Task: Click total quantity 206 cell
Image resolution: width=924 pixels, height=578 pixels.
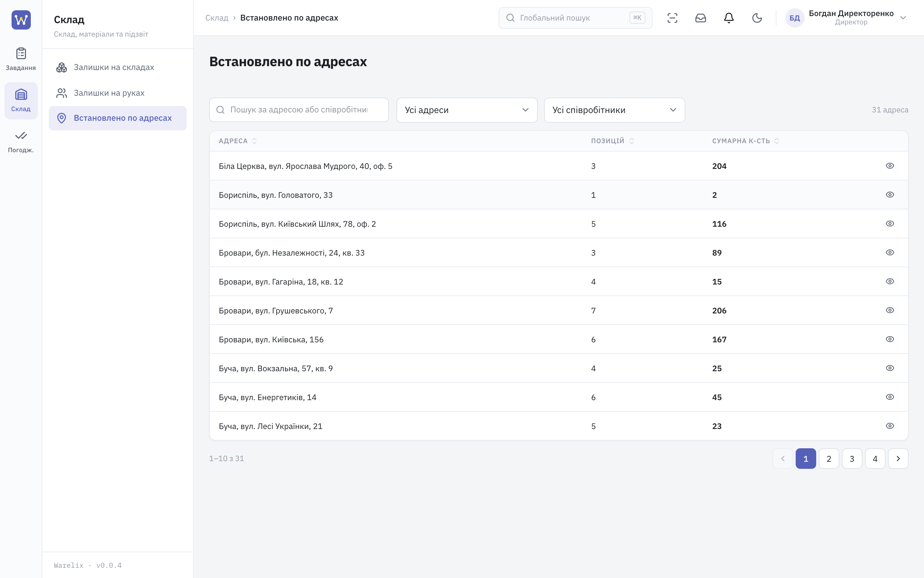Action: (719, 311)
